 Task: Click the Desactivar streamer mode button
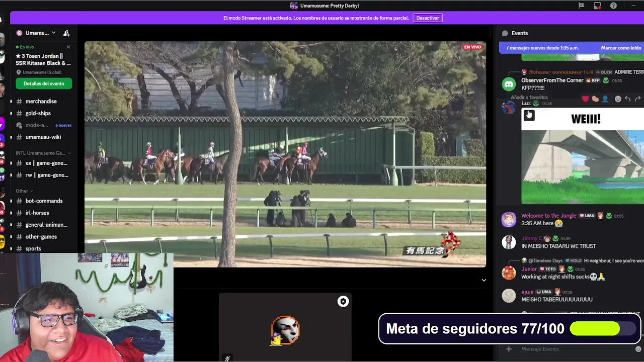point(428,18)
